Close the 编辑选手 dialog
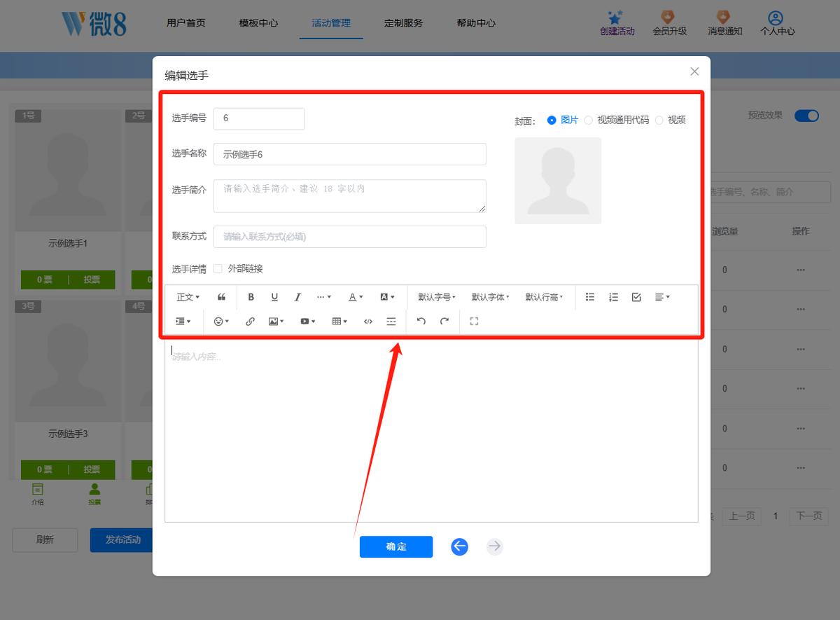 [x=694, y=71]
